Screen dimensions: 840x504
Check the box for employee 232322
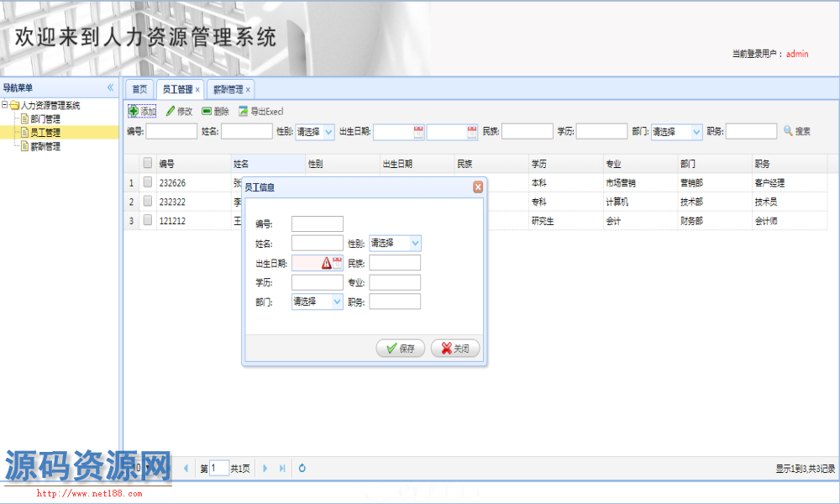tap(147, 202)
